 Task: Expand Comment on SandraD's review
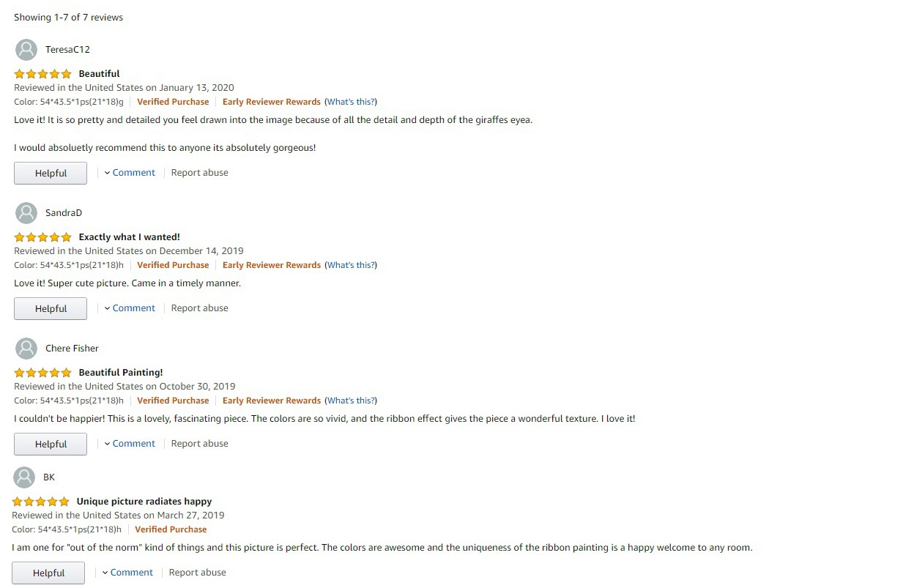[130, 308]
